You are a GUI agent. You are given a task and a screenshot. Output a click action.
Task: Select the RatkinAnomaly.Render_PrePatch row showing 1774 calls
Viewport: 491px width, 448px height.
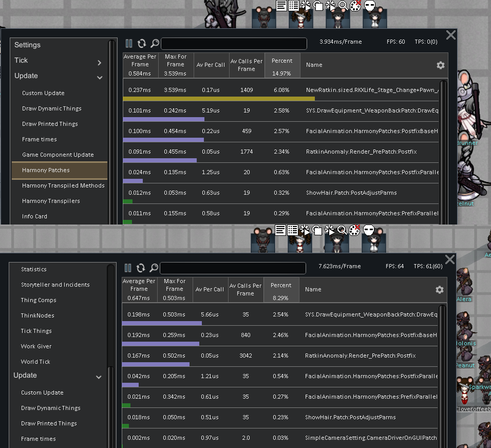click(281, 152)
